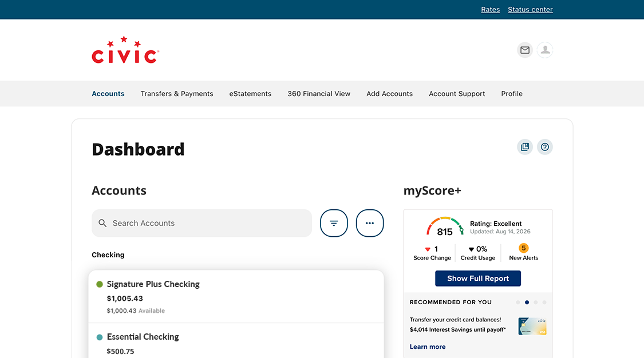Image resolution: width=644 pixels, height=358 pixels.
Task: Click the teal dot beside Essential Checking
Action: pos(100,337)
